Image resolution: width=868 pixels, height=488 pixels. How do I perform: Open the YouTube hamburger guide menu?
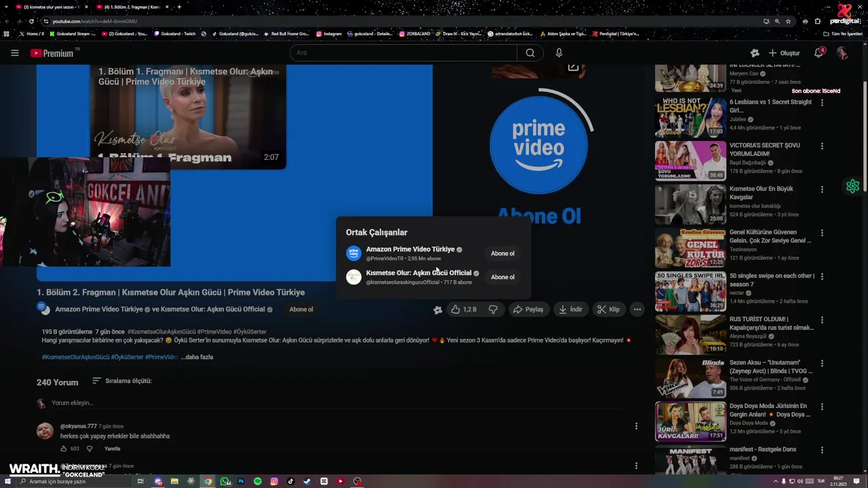pos(15,53)
